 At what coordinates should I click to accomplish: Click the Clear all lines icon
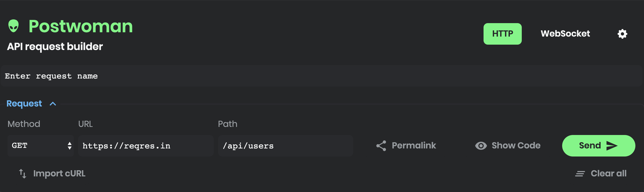click(x=580, y=173)
